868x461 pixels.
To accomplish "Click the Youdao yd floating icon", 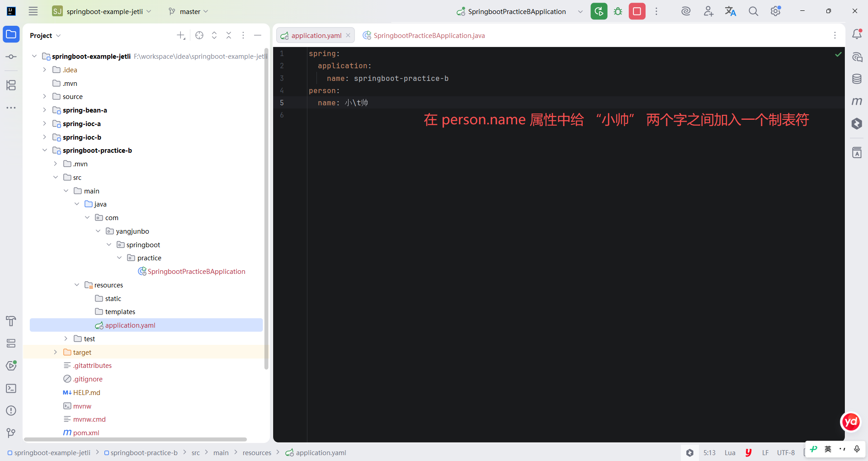I will (x=851, y=422).
